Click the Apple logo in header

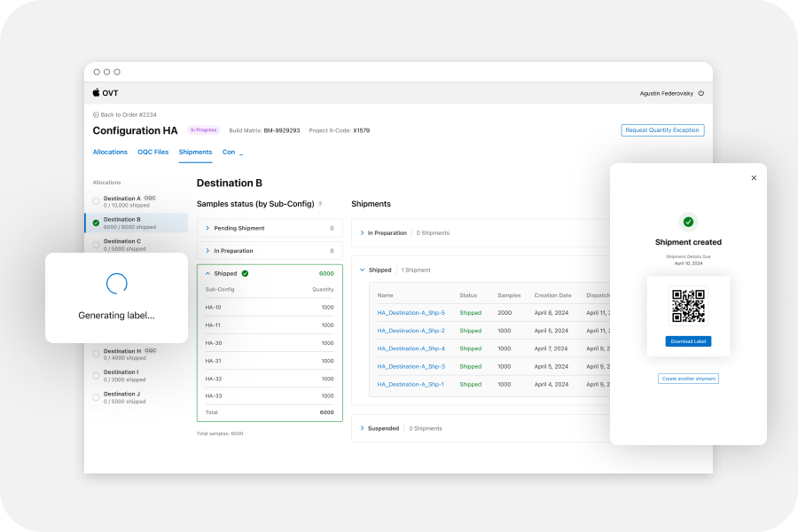pyautogui.click(x=97, y=92)
